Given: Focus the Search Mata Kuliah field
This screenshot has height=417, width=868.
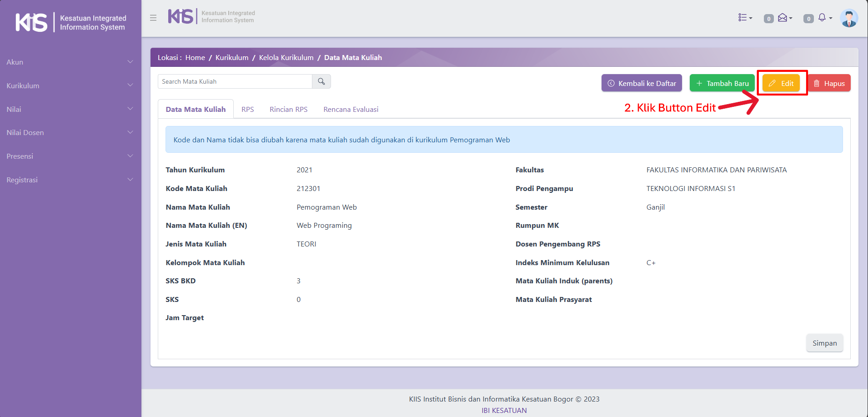Looking at the screenshot, I should (x=235, y=81).
